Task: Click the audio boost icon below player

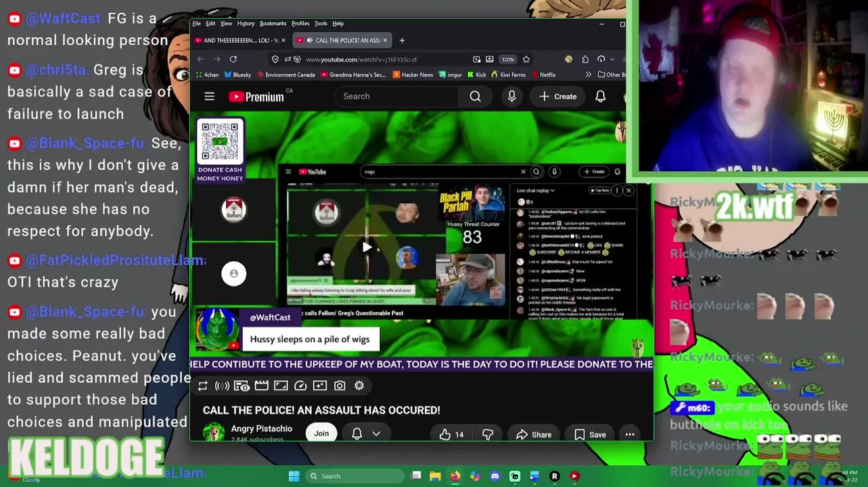Action: [x=222, y=386]
